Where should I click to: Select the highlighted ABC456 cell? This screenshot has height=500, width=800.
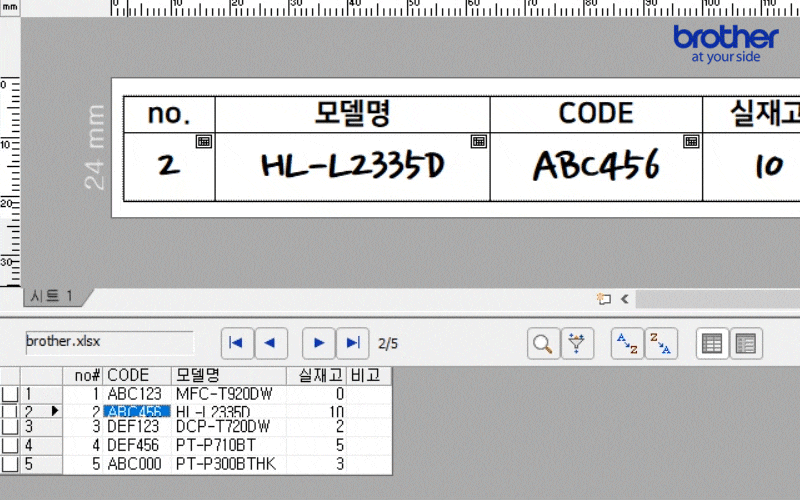point(137,411)
